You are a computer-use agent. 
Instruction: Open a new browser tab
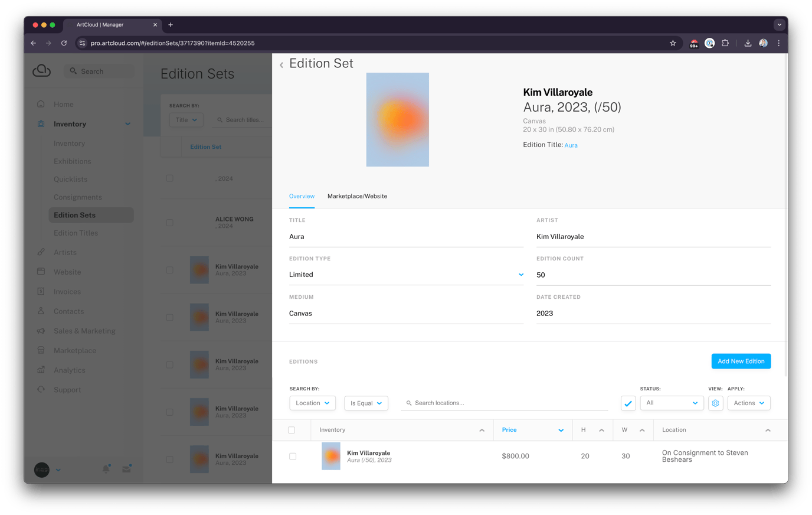click(171, 25)
